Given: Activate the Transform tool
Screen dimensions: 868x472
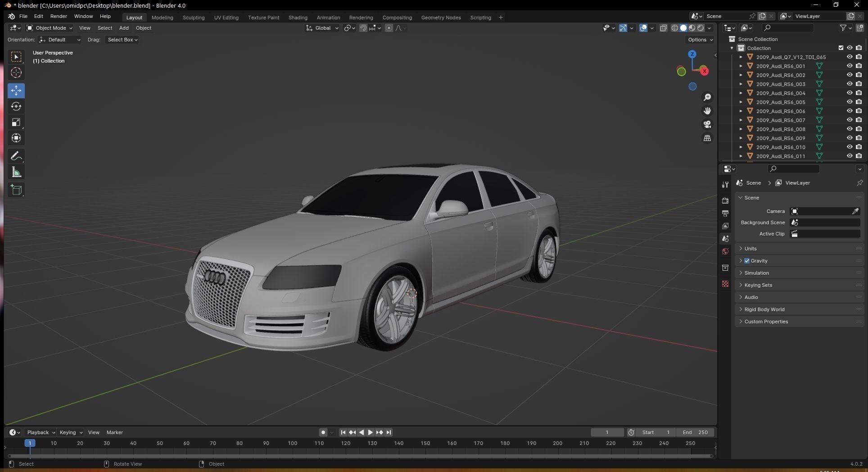Looking at the screenshot, I should (16, 138).
